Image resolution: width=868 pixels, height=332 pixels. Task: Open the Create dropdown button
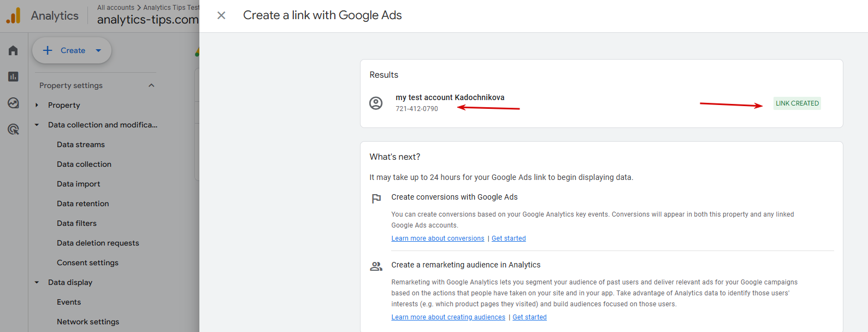[72, 50]
